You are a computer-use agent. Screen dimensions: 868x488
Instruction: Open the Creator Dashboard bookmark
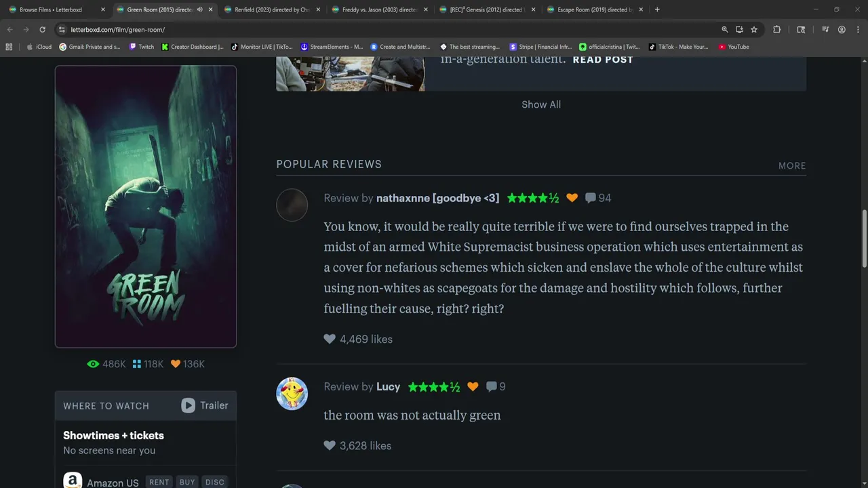192,47
